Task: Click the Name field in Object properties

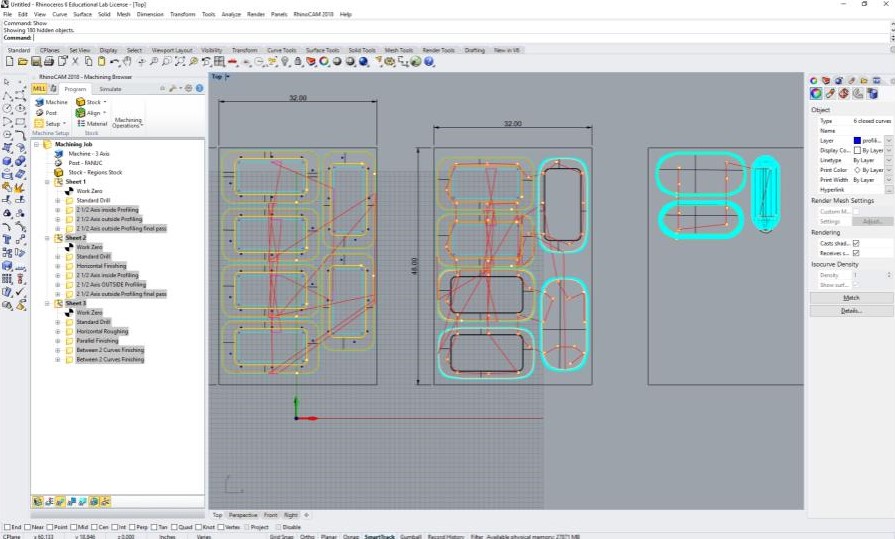Action: (872, 131)
